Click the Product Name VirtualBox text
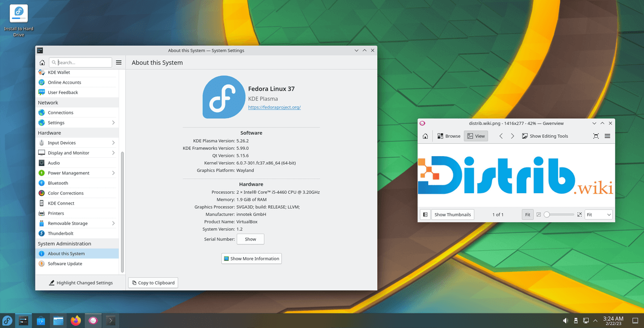 tap(247, 222)
